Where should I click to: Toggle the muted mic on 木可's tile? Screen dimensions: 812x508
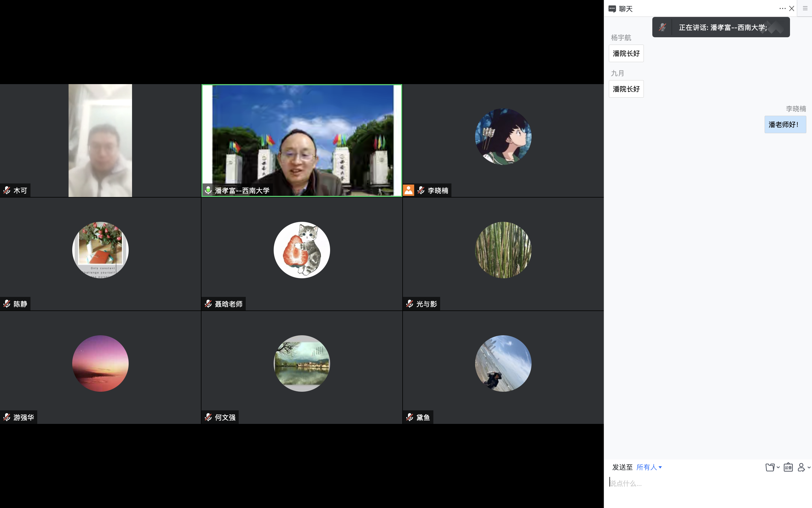(7, 190)
